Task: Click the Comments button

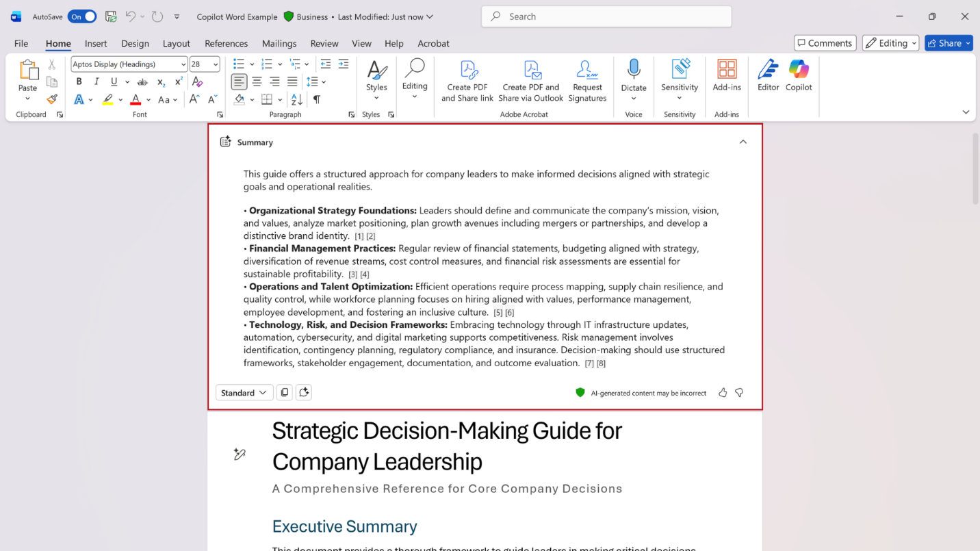Action: coord(825,43)
